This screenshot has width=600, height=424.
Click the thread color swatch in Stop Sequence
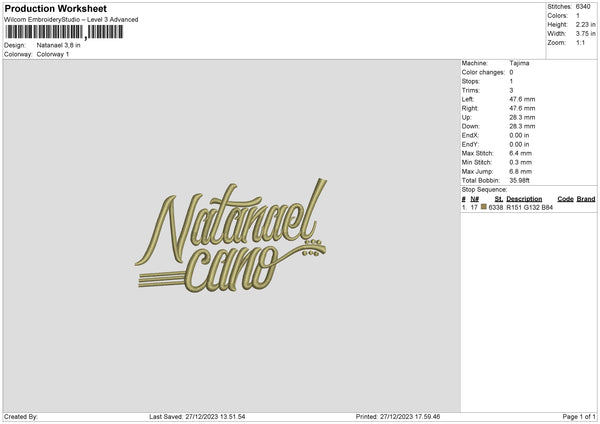pyautogui.click(x=484, y=207)
